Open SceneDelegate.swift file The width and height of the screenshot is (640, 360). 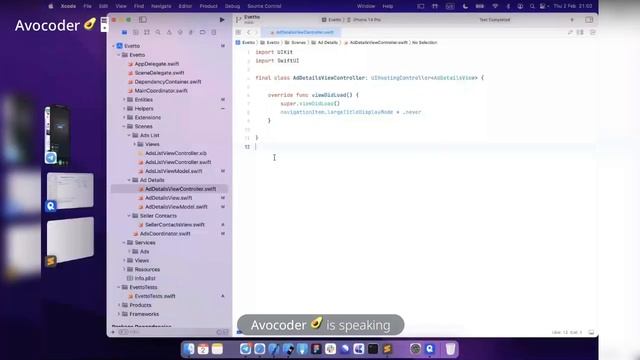tap(159, 73)
